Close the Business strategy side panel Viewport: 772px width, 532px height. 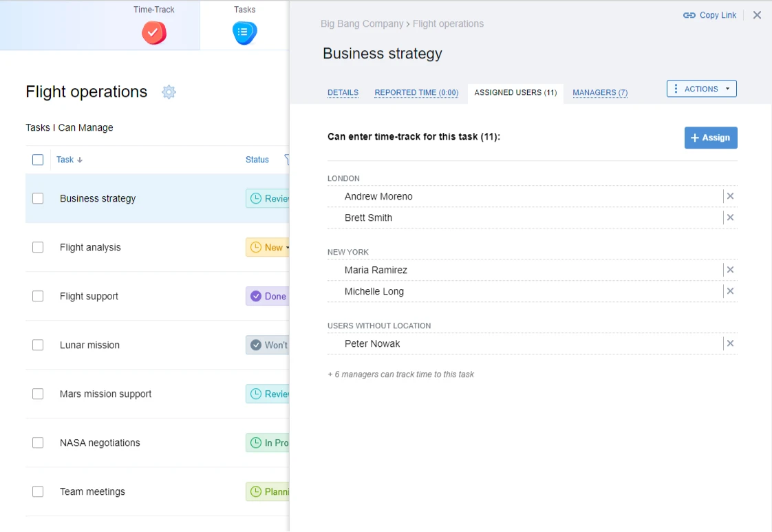pyautogui.click(x=757, y=15)
